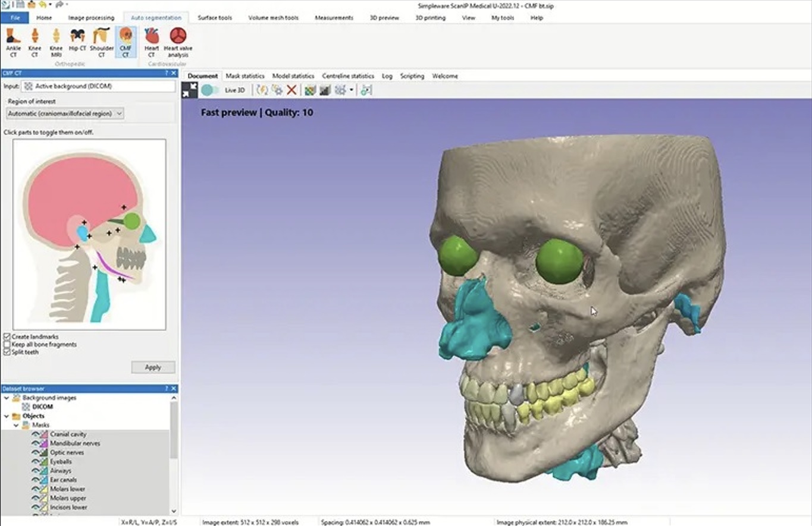Uncheck the Create landmarks checkbox
812x526 pixels.
click(x=7, y=337)
